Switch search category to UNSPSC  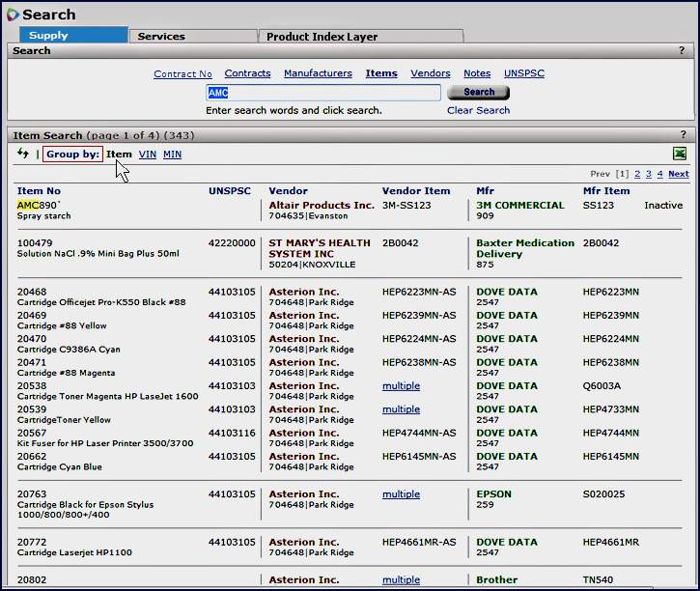click(524, 73)
